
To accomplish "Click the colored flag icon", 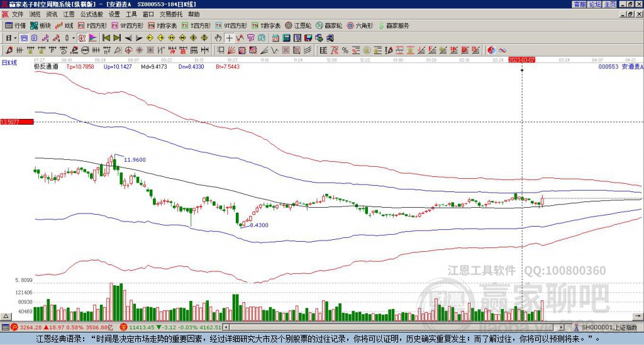I will [93, 38].
